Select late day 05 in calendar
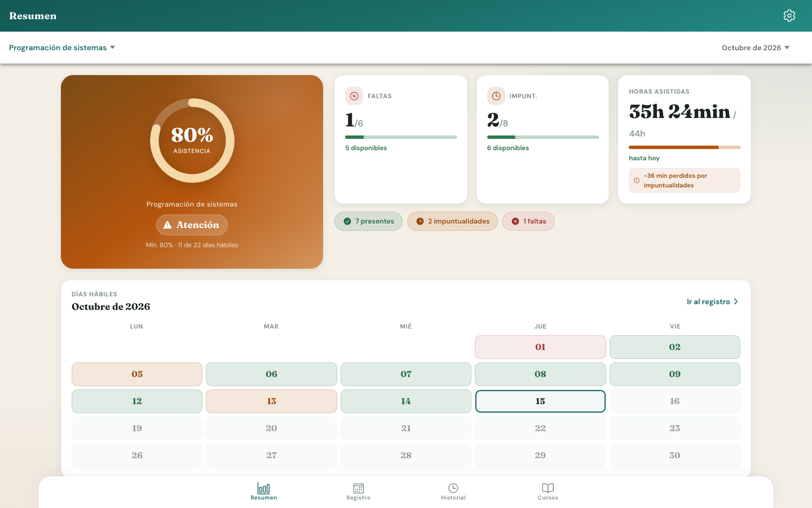 point(137,374)
